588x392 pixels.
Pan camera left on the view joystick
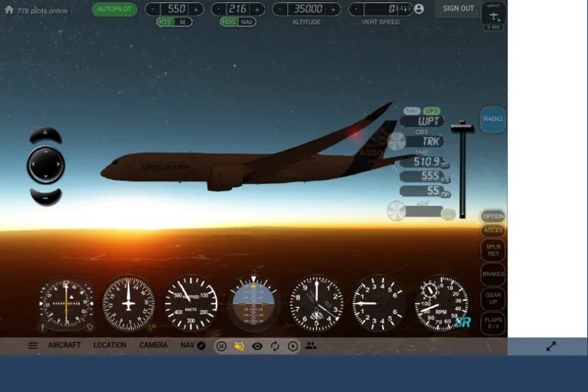pos(33,165)
